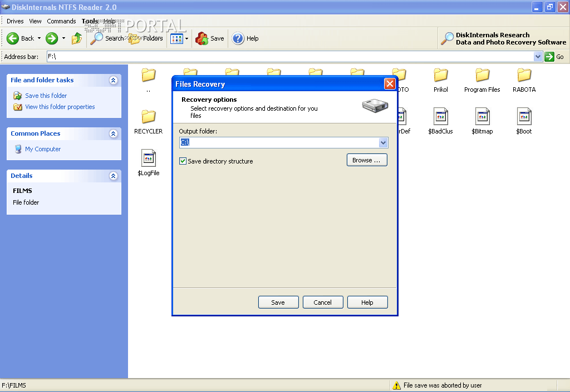Click the F:\FILMS status bar path
Viewport: 570px width, 392px height.
tap(14, 385)
